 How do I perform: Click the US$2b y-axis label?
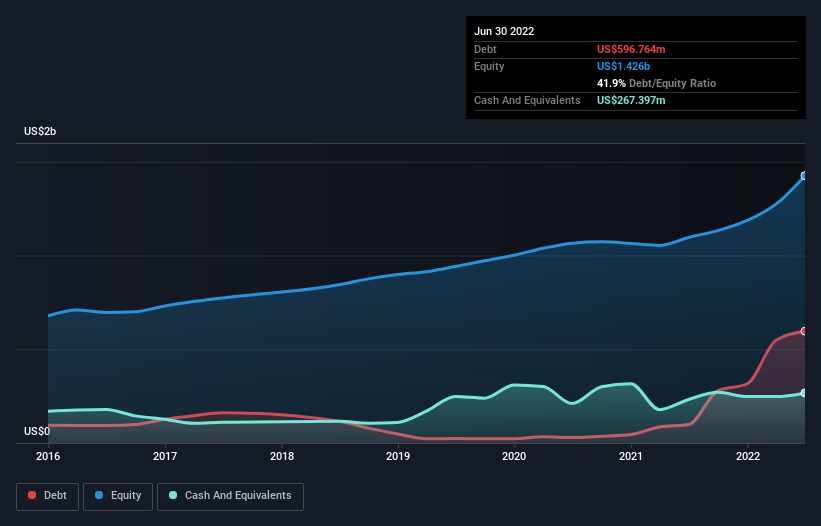(x=40, y=131)
